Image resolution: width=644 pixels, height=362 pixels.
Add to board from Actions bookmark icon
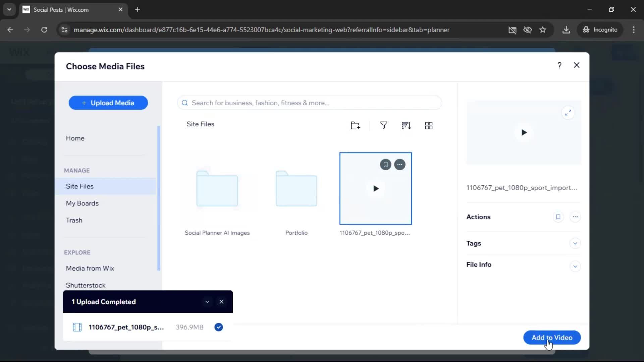558,217
